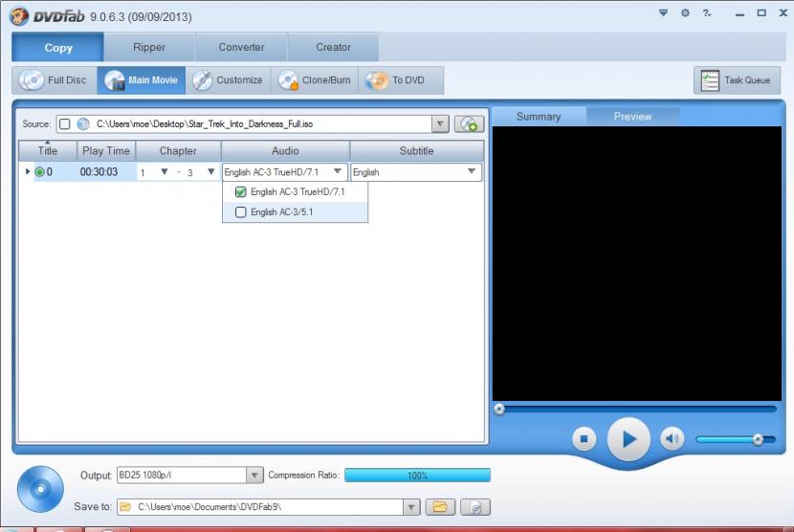Click the add source disc icon button
Viewport: 794px width, 532px height.
coord(469,124)
